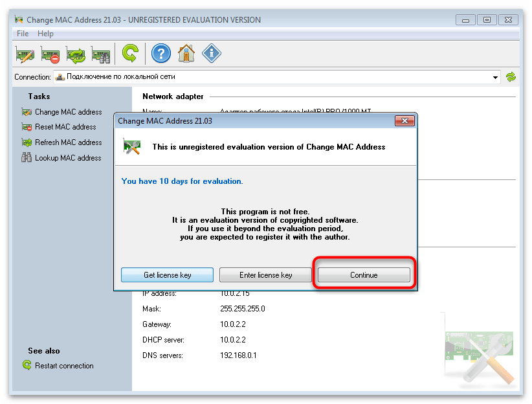Click the Enter license key button
Viewport: 532px width, 404px height.
pyautogui.click(x=265, y=275)
